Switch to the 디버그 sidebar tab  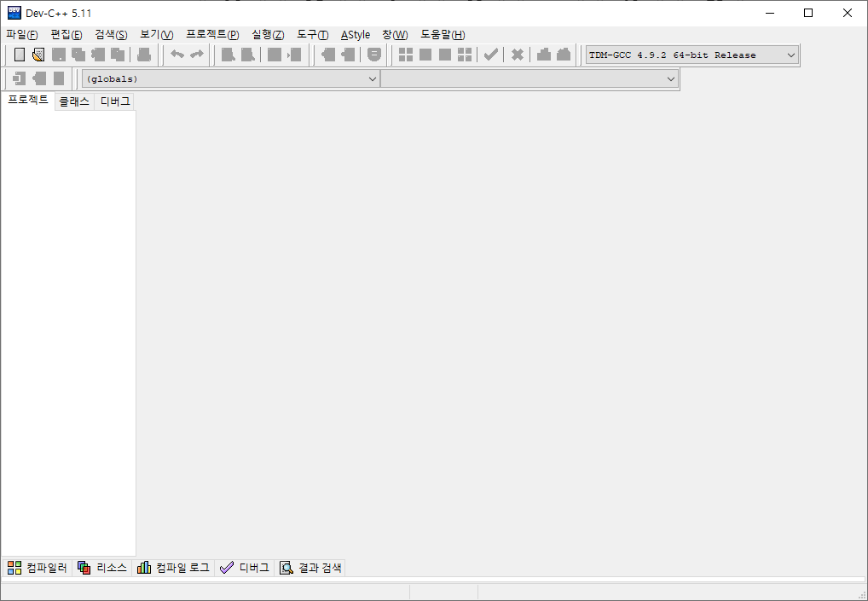[114, 101]
